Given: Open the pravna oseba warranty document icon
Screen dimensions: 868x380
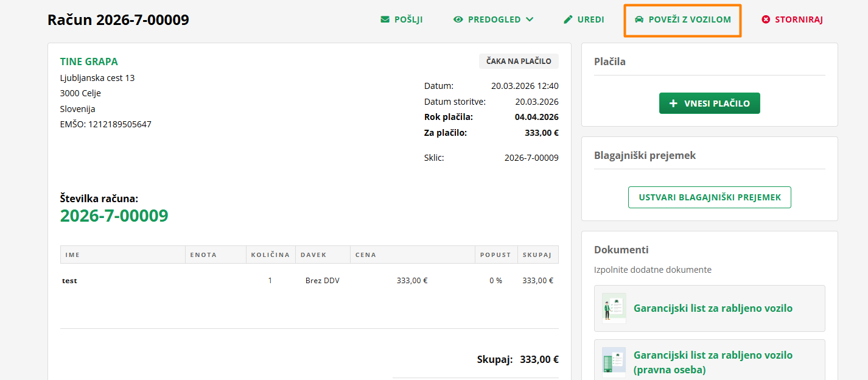Looking at the screenshot, I should (614, 362).
